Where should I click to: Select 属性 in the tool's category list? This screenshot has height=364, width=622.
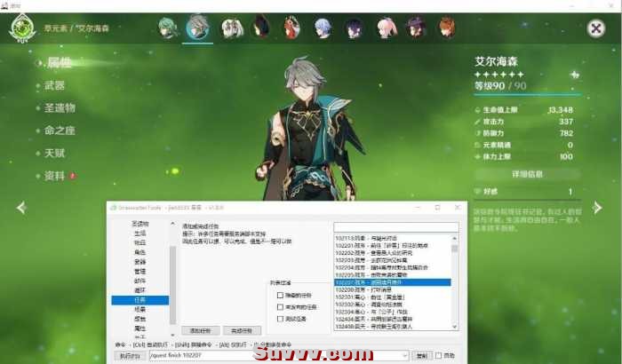pos(140,328)
